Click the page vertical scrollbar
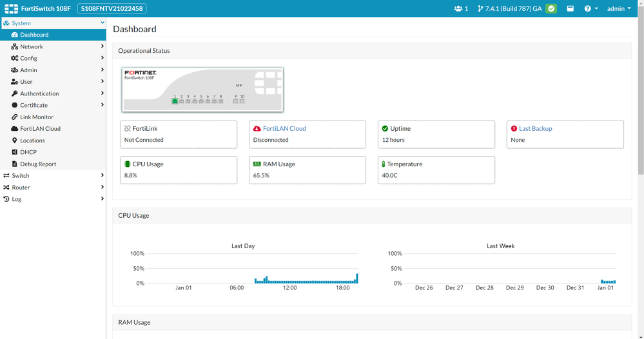Viewport: 644px width, 339px height. 640,97
